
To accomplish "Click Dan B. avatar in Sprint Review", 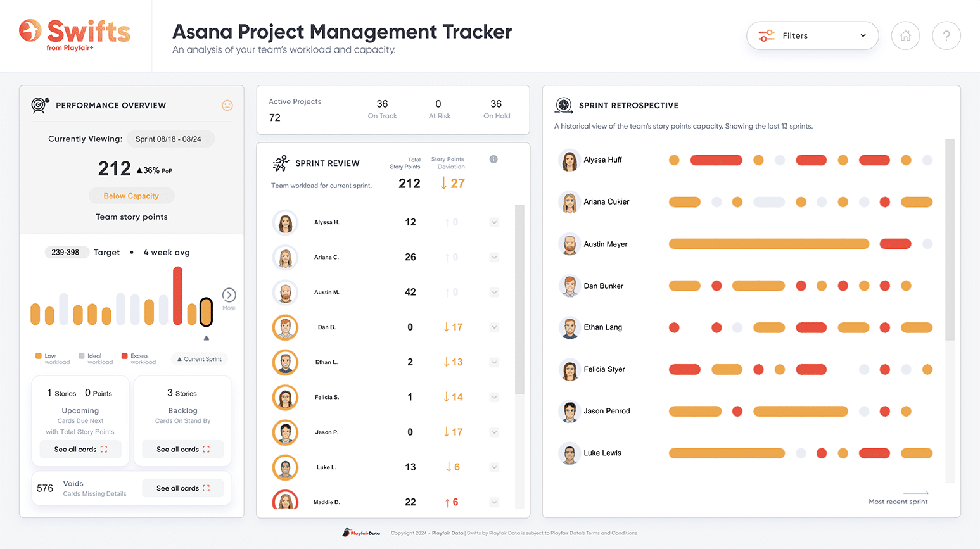I will (285, 327).
